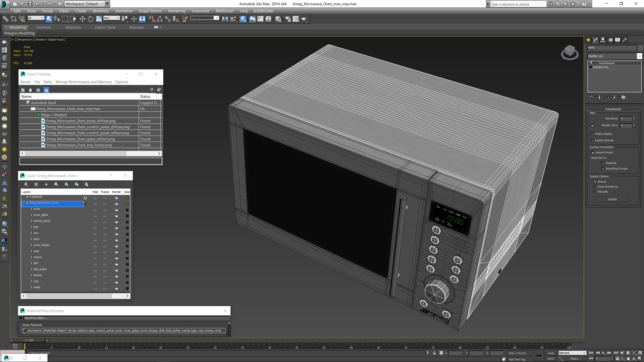Click the TurboSmooth Update button
This screenshot has height=362, width=644.
tap(612, 199)
